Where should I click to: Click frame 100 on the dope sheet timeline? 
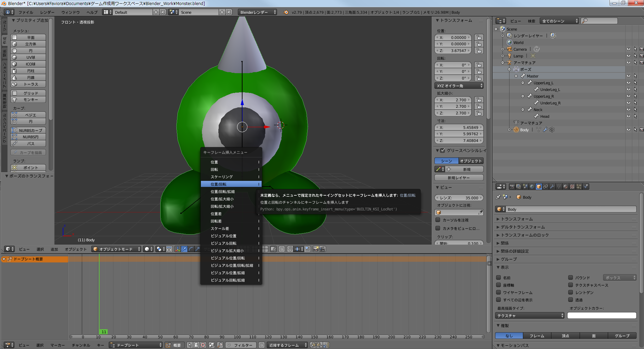point(237,337)
